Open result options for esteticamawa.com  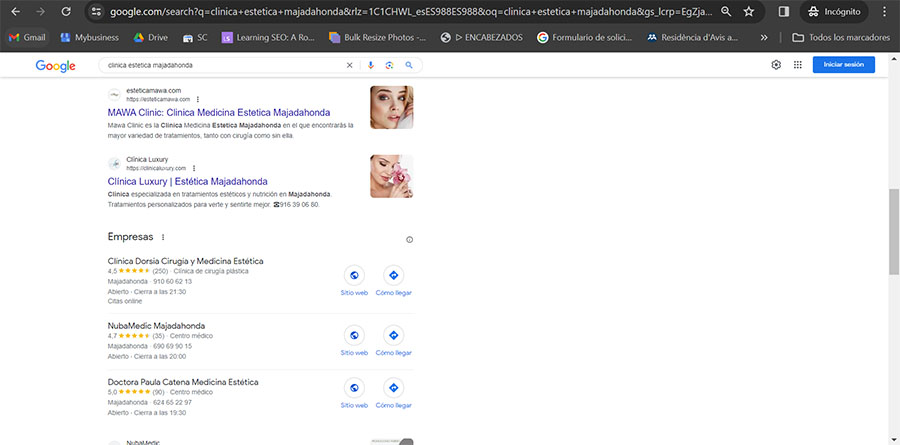[198, 99]
